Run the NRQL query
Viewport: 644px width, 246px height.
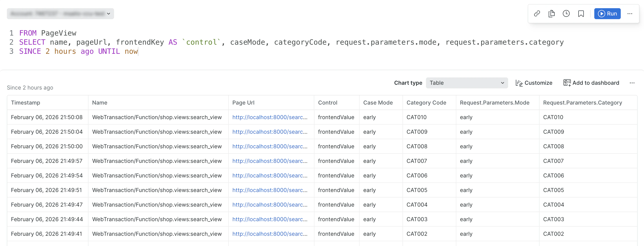607,13
